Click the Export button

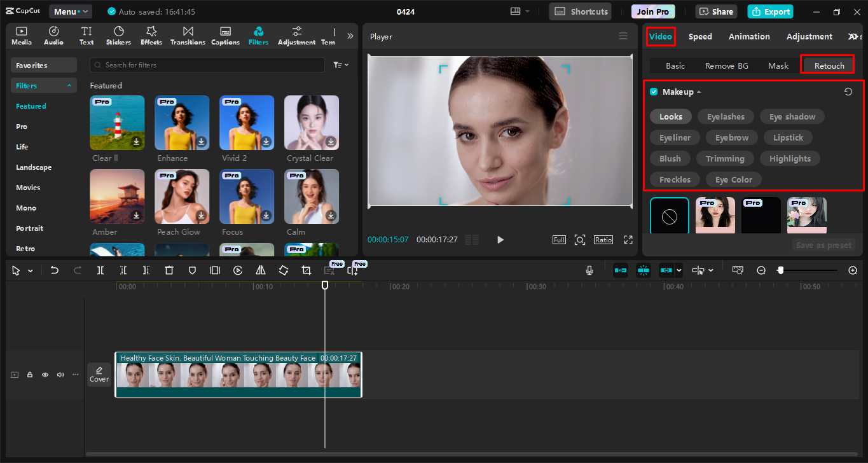tap(770, 11)
